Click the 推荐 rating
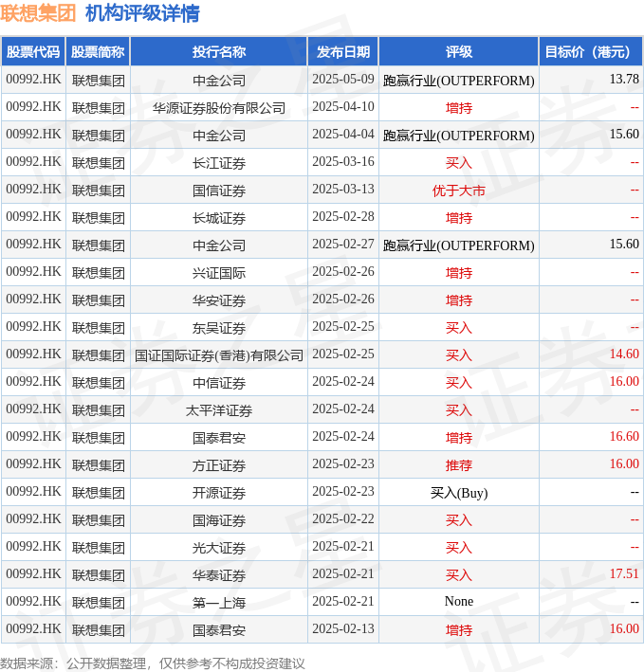Viewport: 644px width, 672px height. pyautogui.click(x=459, y=464)
